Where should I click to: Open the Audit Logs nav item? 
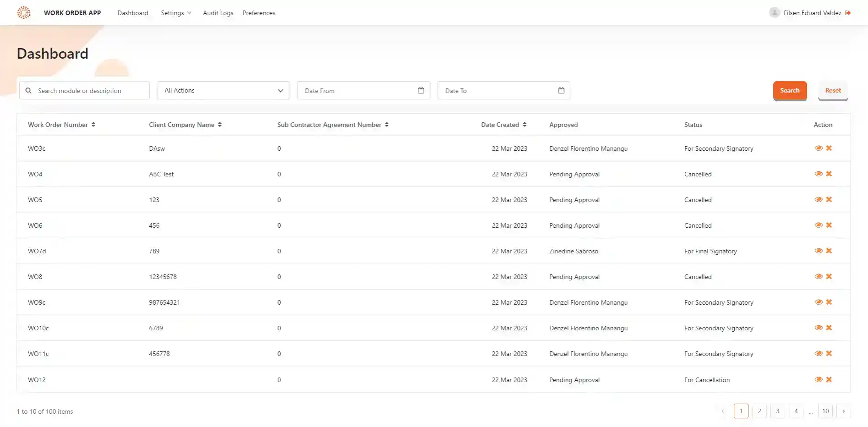(218, 13)
